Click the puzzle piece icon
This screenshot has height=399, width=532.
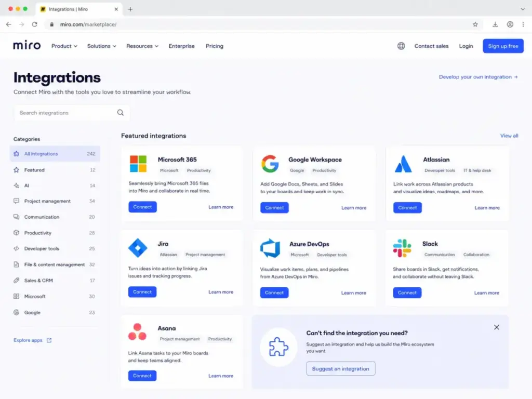[x=278, y=347]
